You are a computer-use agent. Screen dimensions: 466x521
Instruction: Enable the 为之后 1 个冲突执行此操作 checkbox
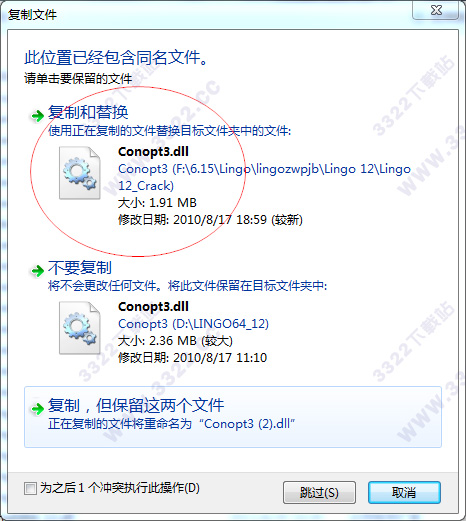coord(30,489)
